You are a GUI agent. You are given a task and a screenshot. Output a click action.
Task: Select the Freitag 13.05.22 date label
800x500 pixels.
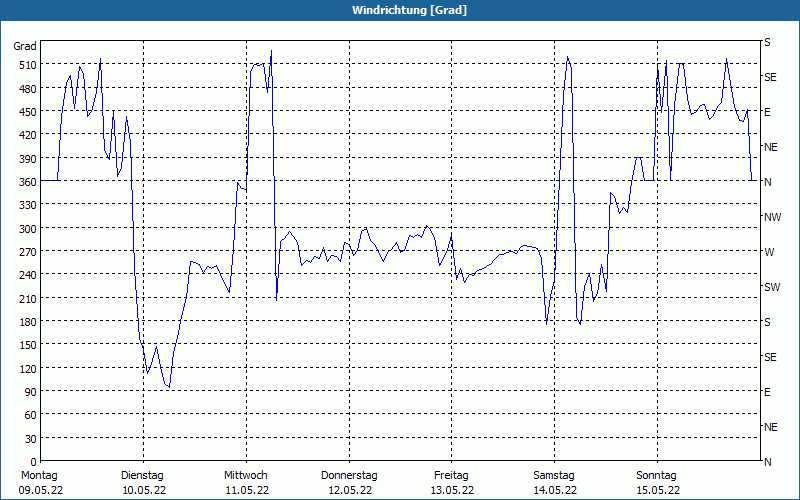[452, 483]
